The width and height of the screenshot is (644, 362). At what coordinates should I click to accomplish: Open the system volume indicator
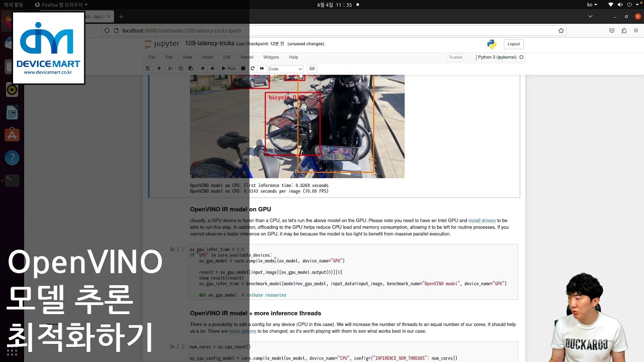click(x=620, y=5)
